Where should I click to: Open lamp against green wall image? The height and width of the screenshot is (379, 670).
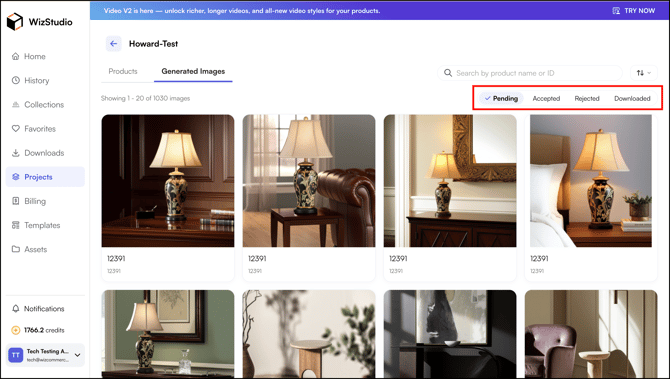pyautogui.click(x=168, y=334)
